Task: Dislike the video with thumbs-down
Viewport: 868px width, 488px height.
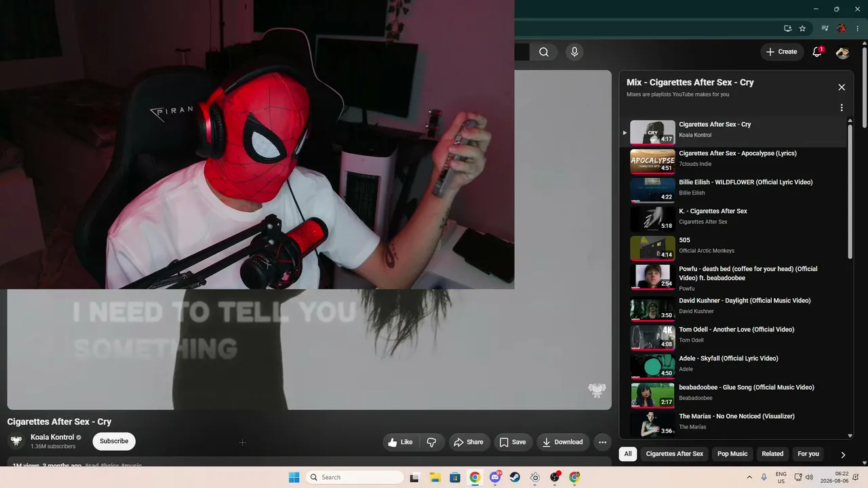Action: 431,442
